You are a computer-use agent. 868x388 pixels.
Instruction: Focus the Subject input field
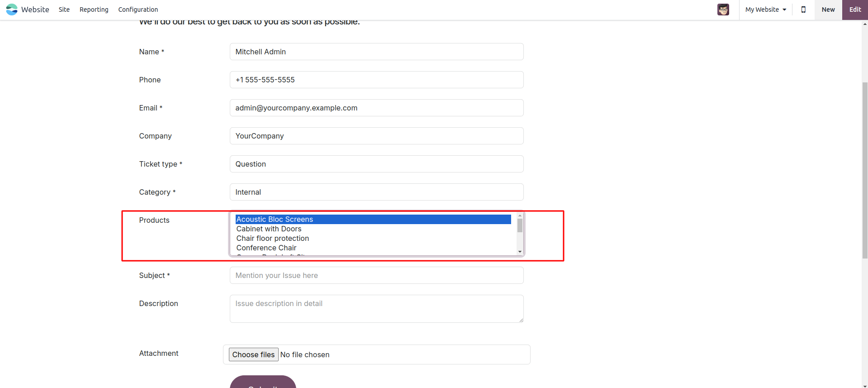tap(376, 275)
